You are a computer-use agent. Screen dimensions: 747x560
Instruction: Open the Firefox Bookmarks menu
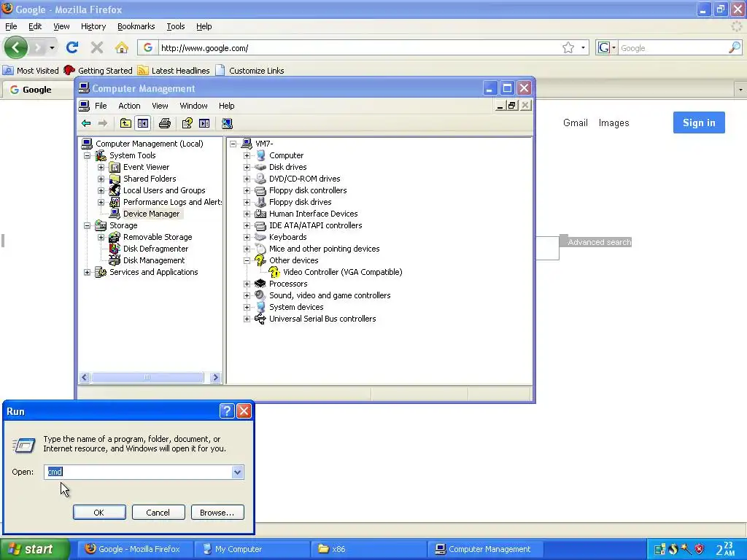tap(136, 26)
